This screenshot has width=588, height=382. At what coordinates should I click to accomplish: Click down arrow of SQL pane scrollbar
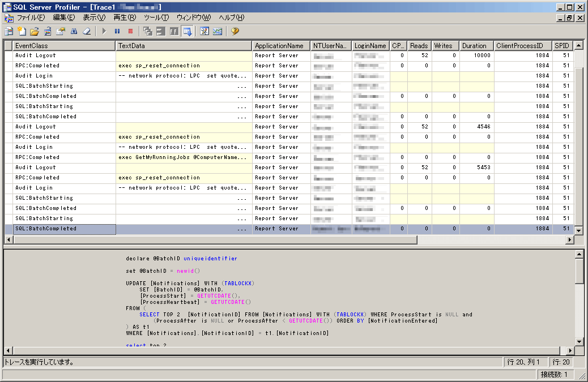coord(579,342)
